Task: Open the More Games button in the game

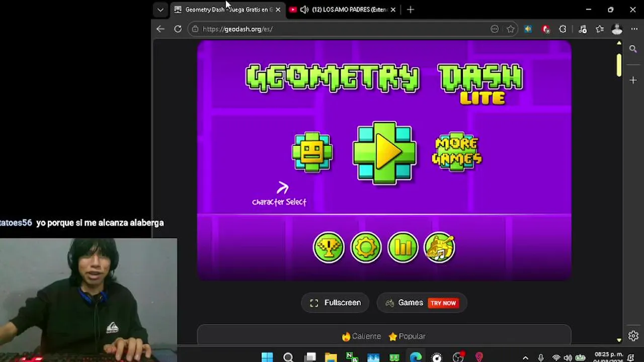Action: (457, 152)
